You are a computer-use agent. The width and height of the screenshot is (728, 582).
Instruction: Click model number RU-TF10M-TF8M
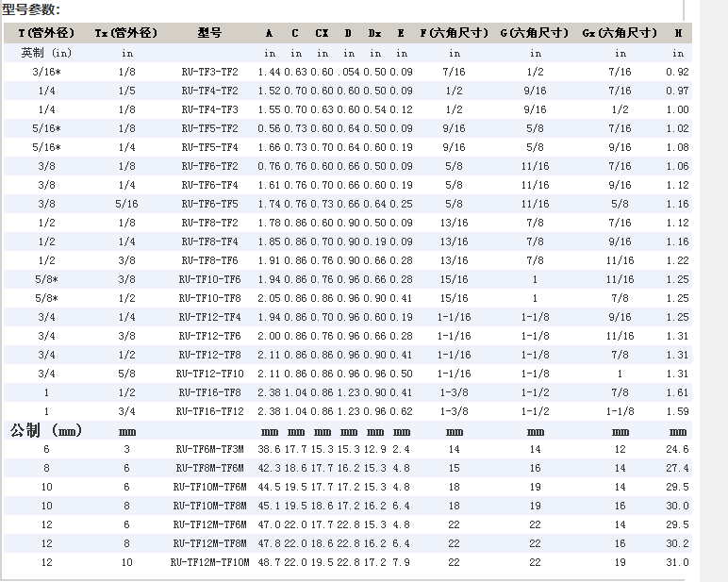tap(209, 506)
